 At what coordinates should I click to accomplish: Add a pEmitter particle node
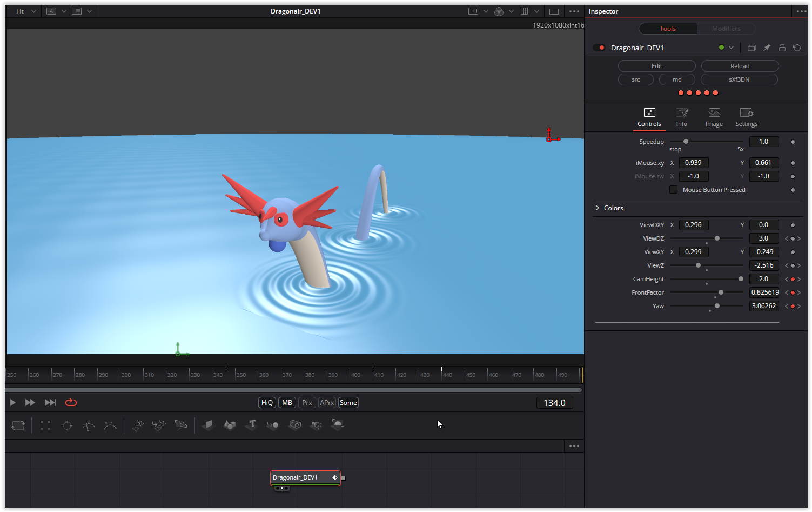point(138,425)
